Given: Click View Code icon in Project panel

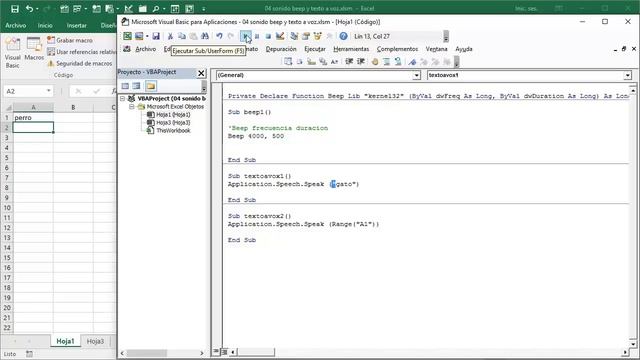Looking at the screenshot, I should tap(125, 86).
